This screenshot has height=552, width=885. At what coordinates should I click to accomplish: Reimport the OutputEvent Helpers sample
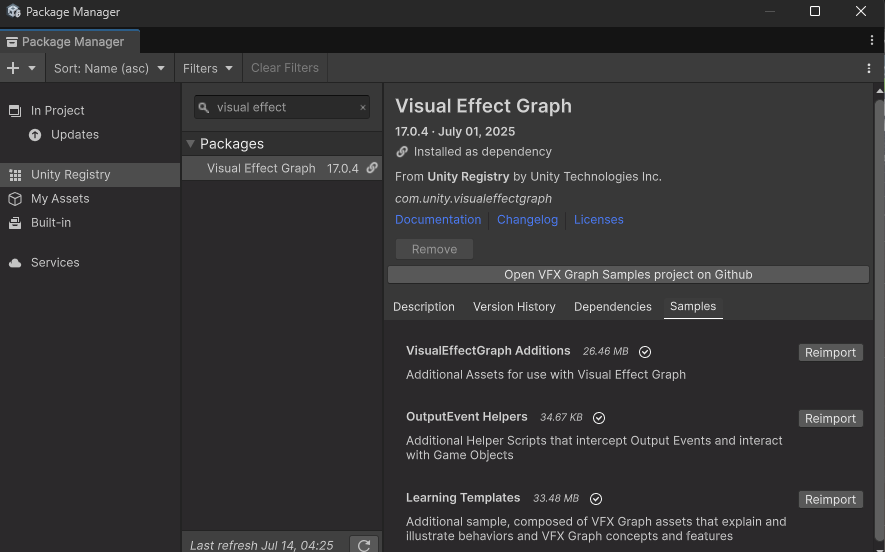tap(830, 419)
